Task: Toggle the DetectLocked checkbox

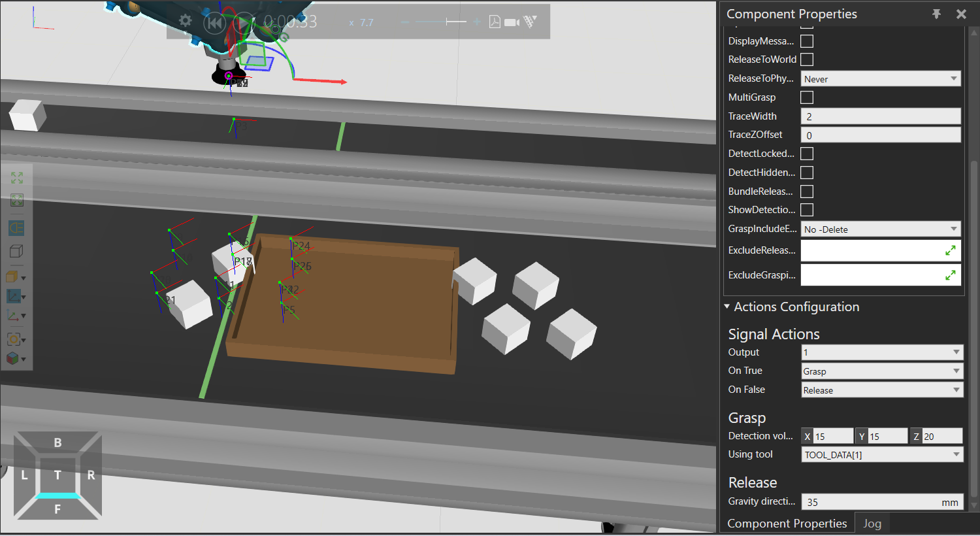Action: [x=807, y=154]
